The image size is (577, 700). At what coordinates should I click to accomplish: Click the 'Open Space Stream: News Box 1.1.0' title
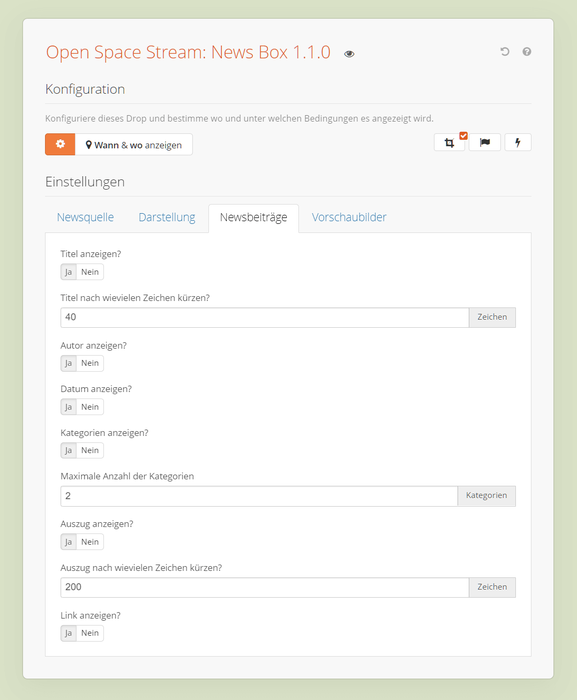[188, 52]
